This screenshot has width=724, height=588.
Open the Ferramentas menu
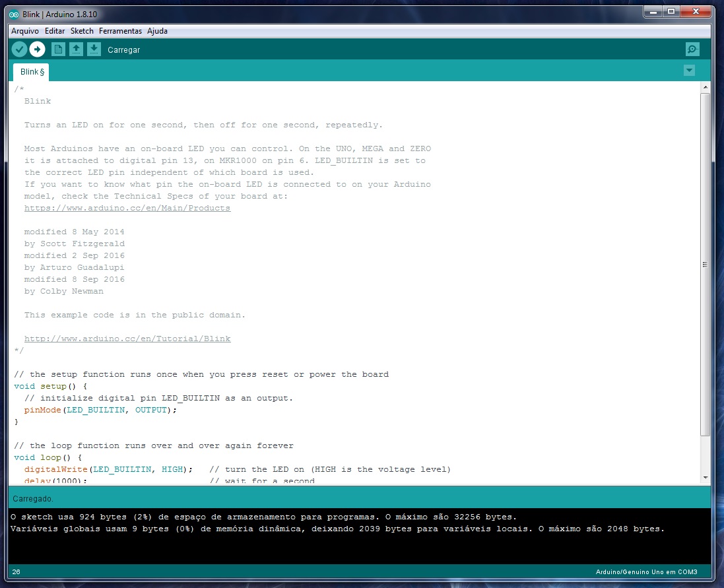click(120, 31)
